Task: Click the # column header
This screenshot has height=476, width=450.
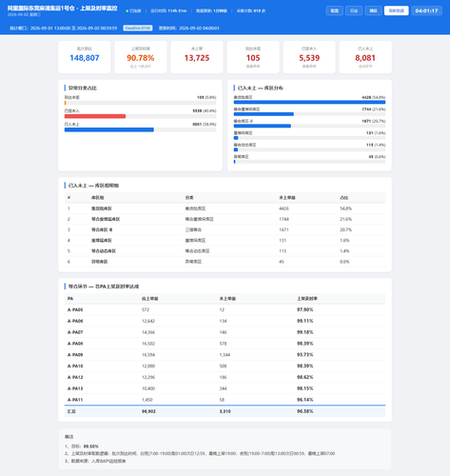Action: pyautogui.click(x=68, y=198)
